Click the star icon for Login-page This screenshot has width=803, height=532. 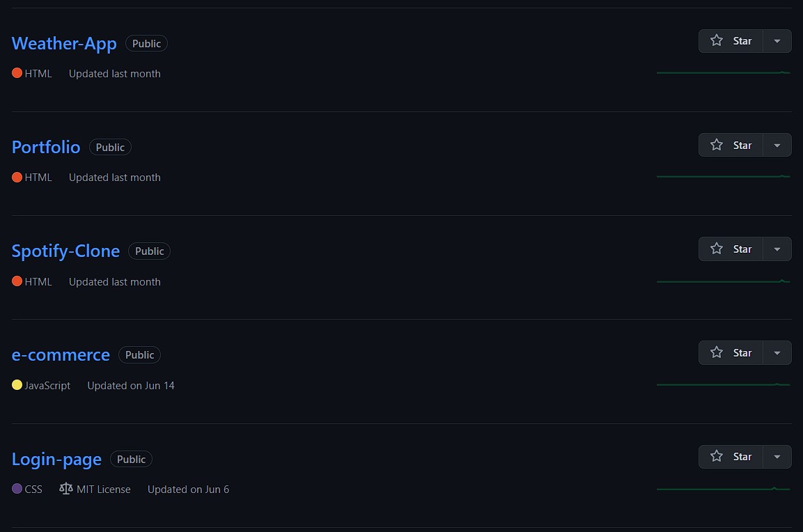coord(717,456)
